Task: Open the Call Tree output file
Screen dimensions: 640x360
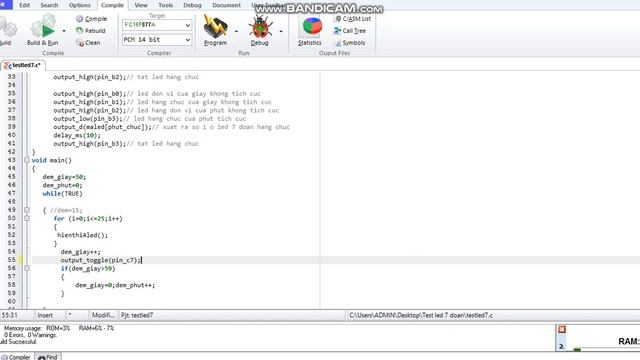Action: coord(349,31)
